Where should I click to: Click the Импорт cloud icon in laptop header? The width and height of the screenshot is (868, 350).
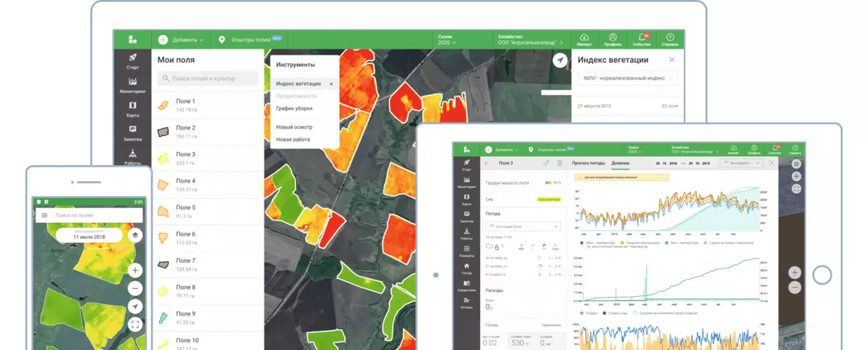point(584,39)
